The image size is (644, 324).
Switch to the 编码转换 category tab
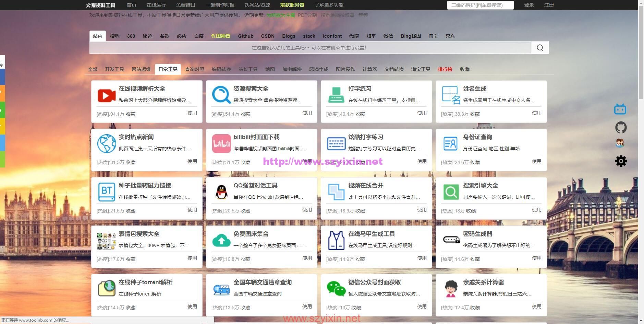[x=221, y=69]
